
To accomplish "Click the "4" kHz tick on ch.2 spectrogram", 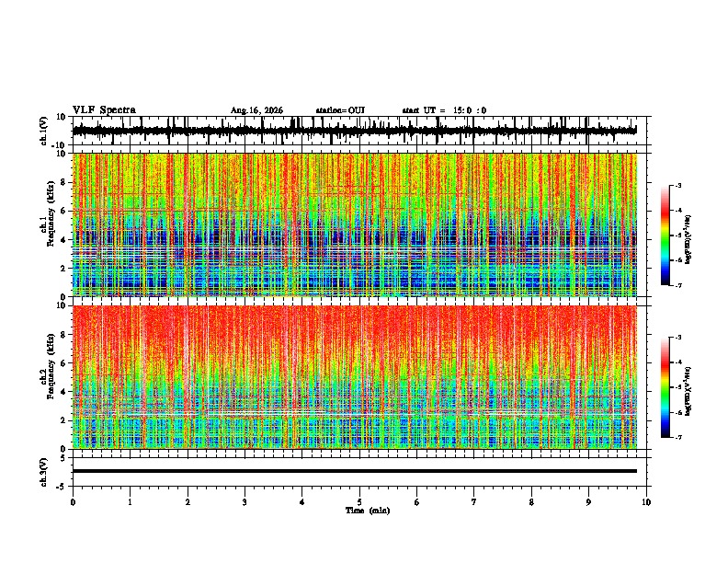I will (x=64, y=392).
